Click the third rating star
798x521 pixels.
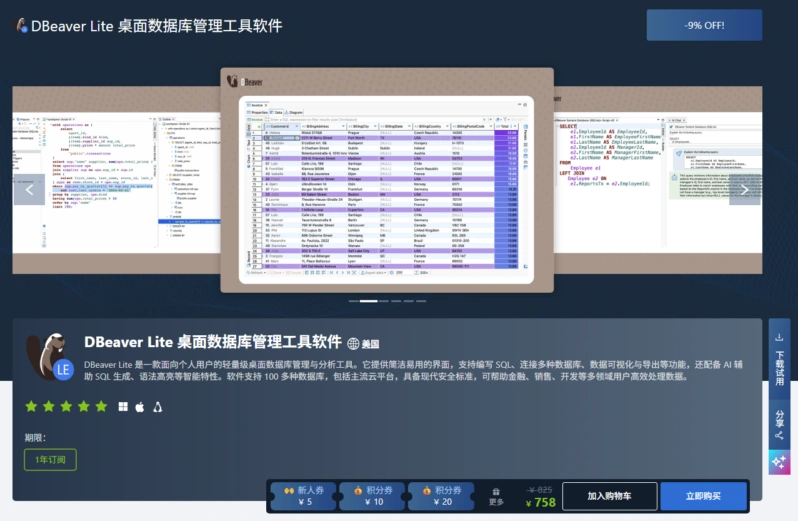[x=66, y=406]
